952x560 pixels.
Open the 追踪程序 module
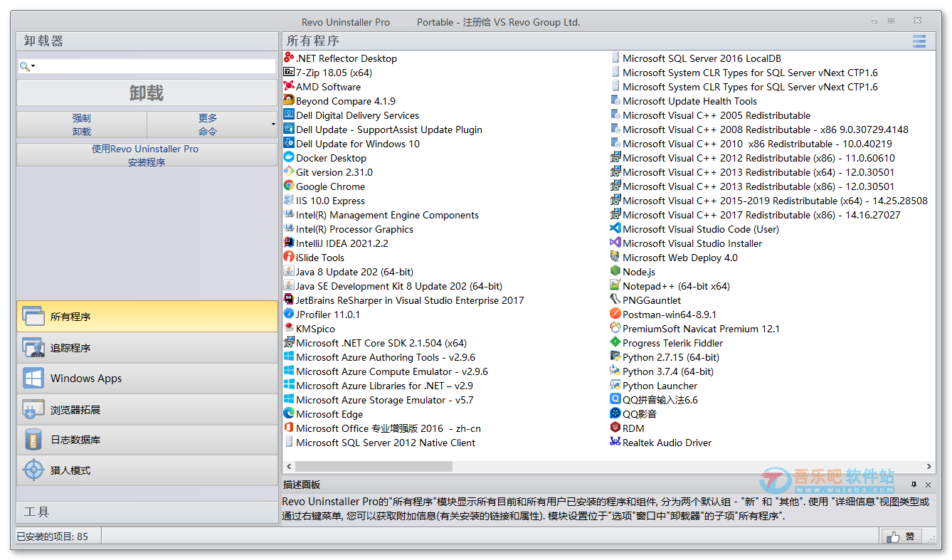tap(147, 348)
